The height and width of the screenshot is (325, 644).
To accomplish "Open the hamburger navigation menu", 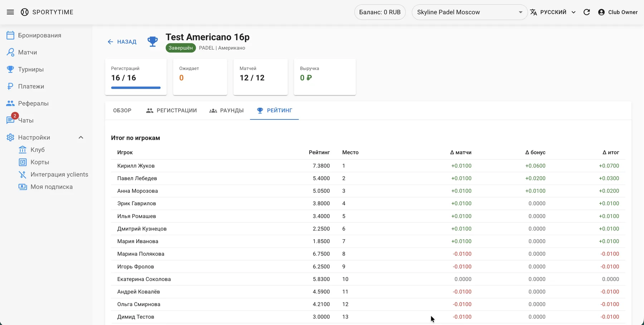I will 10,12.
